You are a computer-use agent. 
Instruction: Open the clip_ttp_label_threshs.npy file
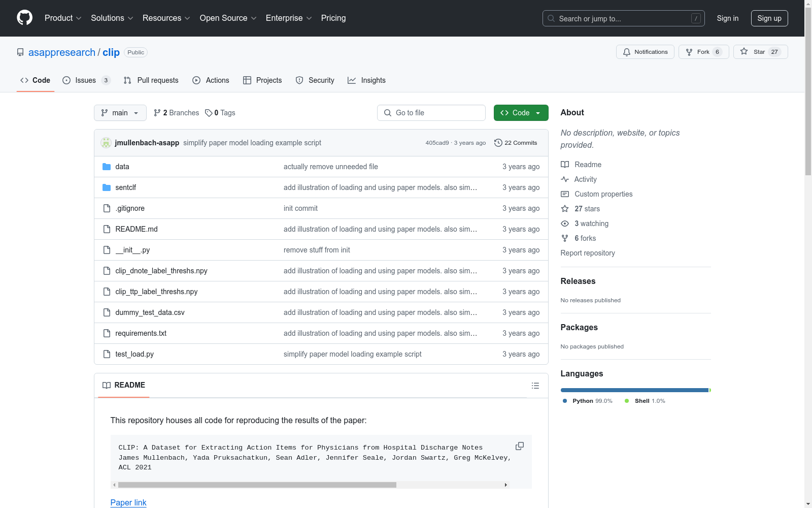click(x=156, y=292)
